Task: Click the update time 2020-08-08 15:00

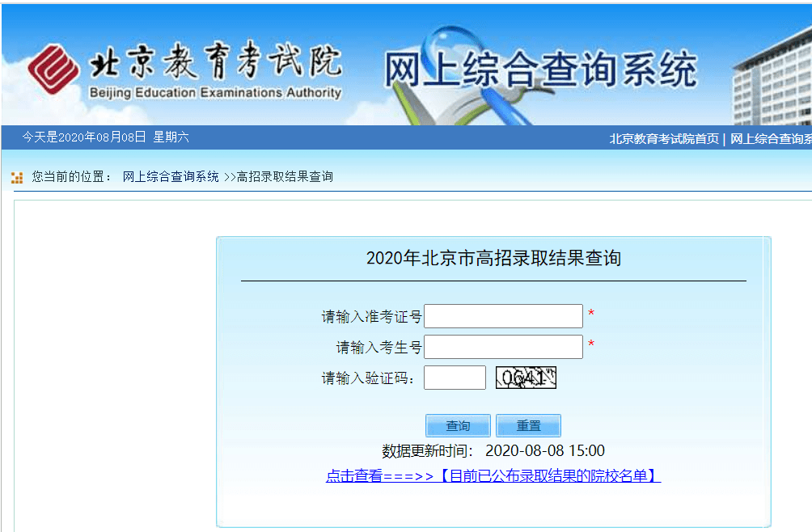Action: (x=545, y=450)
